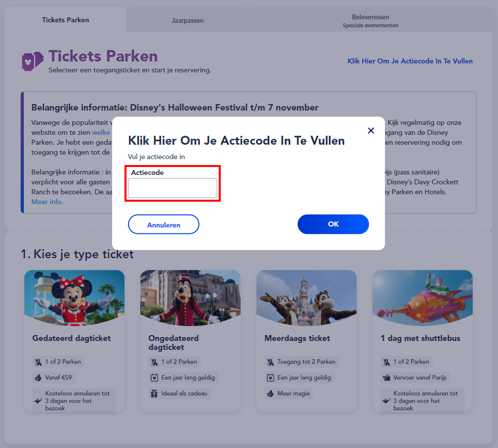Focus the Actiecode input field

[x=173, y=188]
